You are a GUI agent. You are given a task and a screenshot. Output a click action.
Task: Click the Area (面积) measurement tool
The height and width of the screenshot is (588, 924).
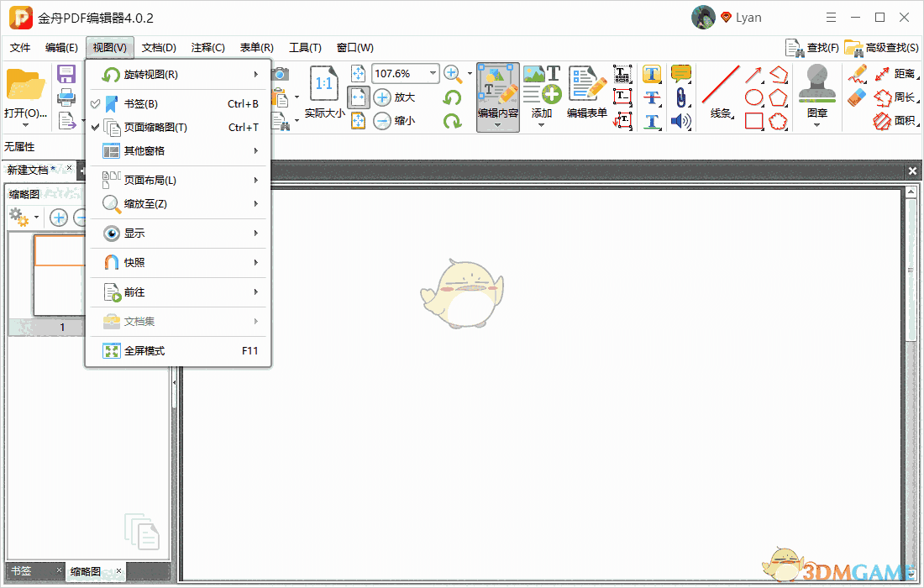tap(895, 120)
